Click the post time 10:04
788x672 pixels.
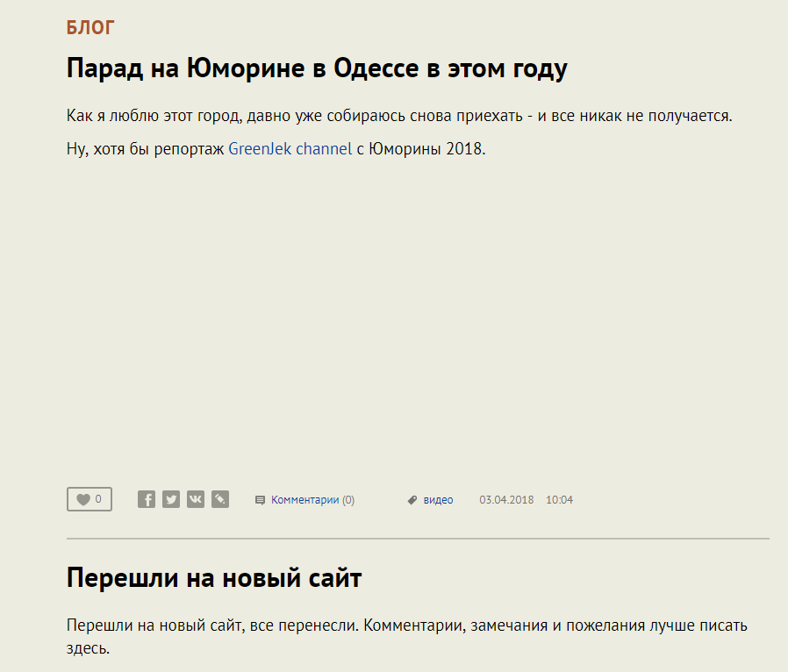pyautogui.click(x=559, y=500)
